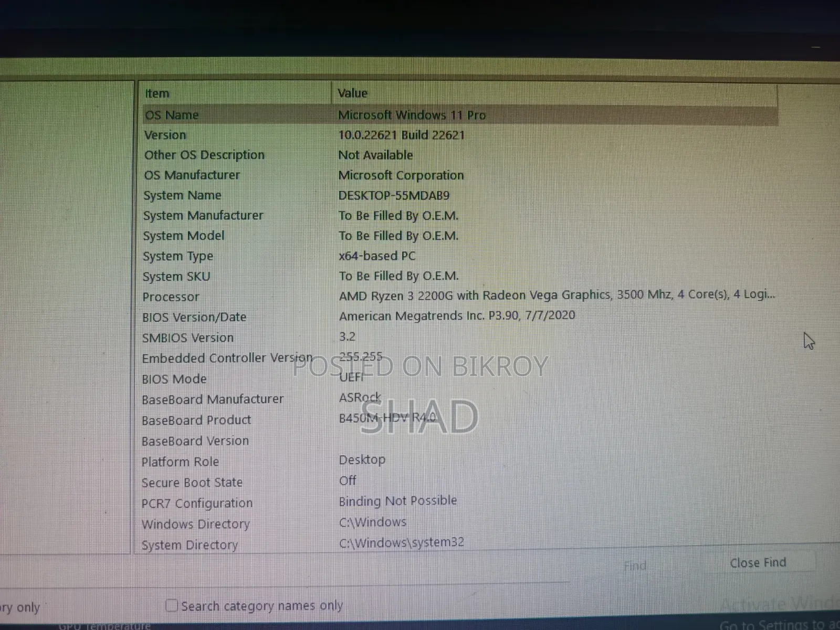This screenshot has height=630, width=840.
Task: Select Other OS Description row
Action: (x=459, y=155)
